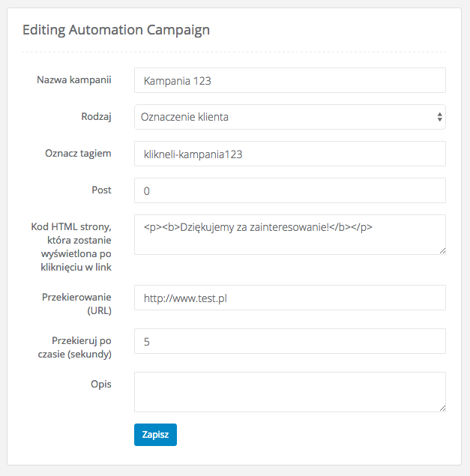Screen dimensions: 470x476
Task: Grab the resize handle of the Opis textarea
Action: coord(442,409)
